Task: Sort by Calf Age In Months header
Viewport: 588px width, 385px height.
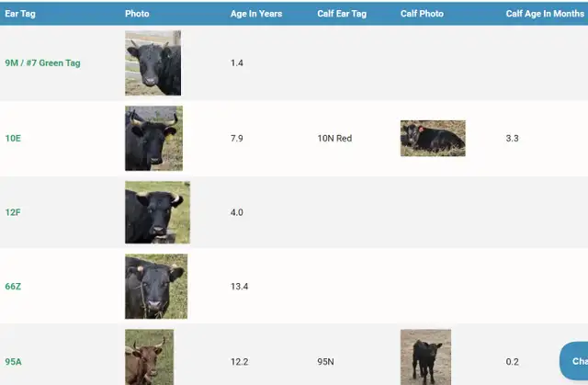Action: coord(545,14)
